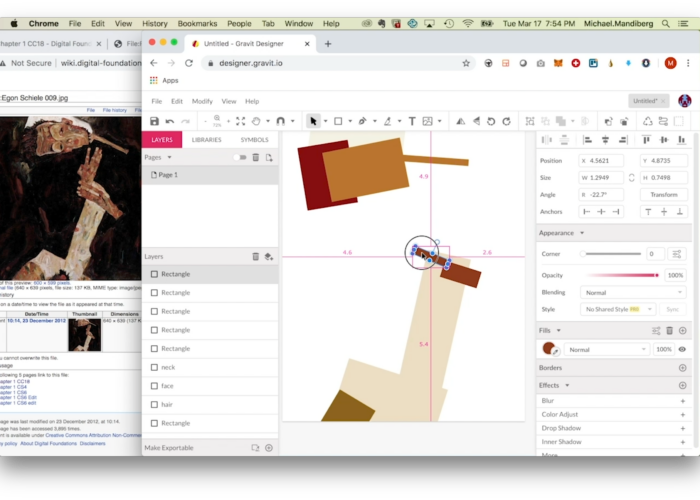Click the Bring forward arrange icon

(608, 121)
